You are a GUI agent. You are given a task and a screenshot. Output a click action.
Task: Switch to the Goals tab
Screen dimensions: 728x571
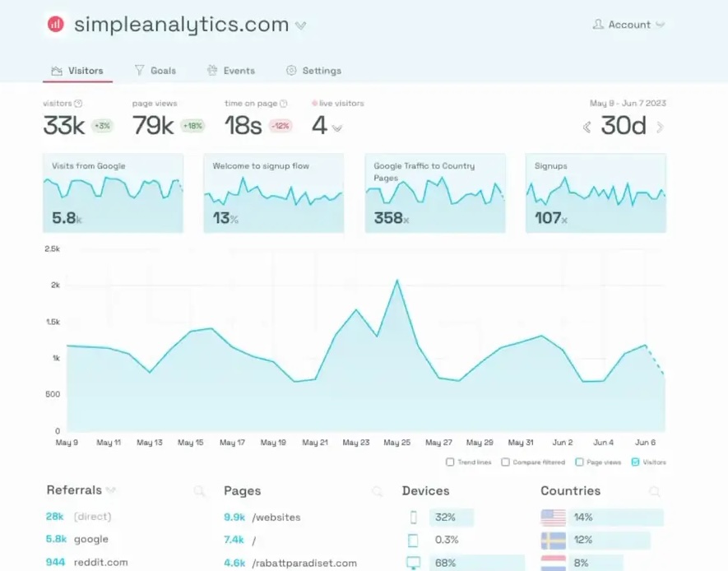155,71
